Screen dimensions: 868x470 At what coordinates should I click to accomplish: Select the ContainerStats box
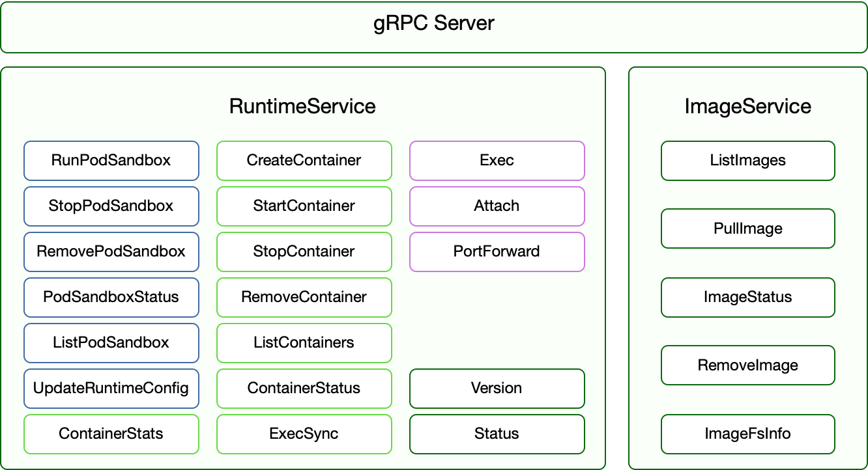[x=111, y=434]
